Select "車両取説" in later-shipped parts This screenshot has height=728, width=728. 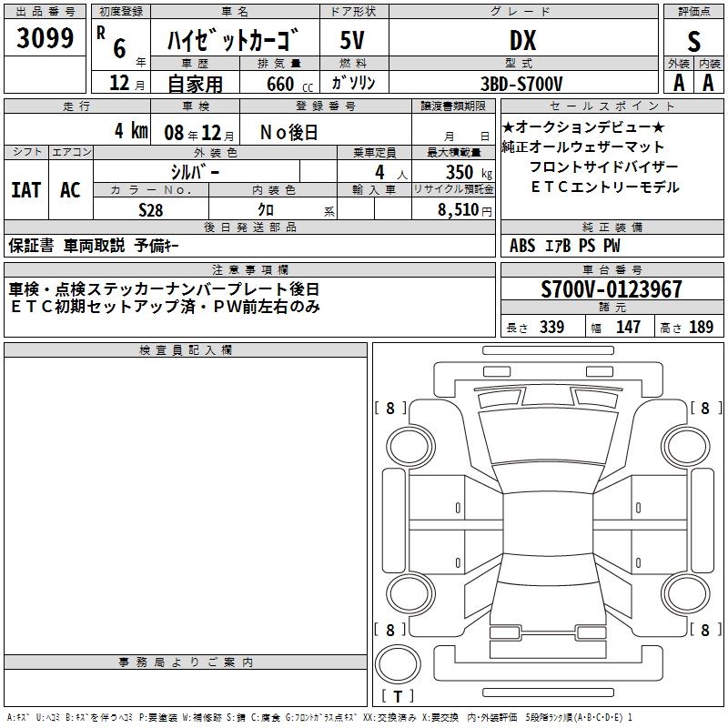tap(94, 245)
